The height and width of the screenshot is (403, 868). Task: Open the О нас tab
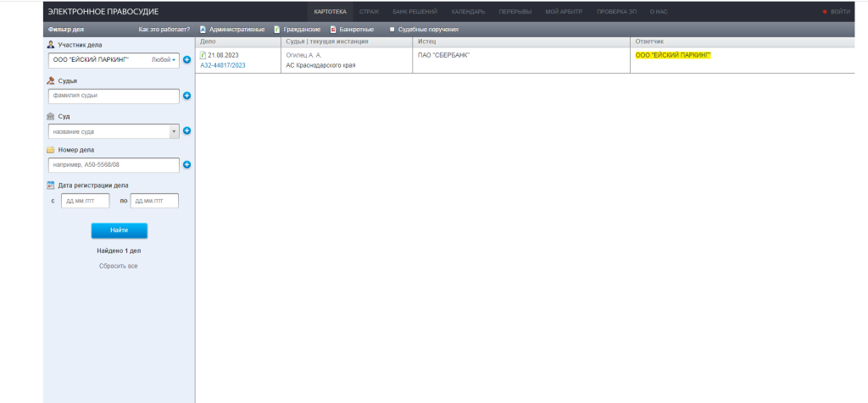[658, 12]
